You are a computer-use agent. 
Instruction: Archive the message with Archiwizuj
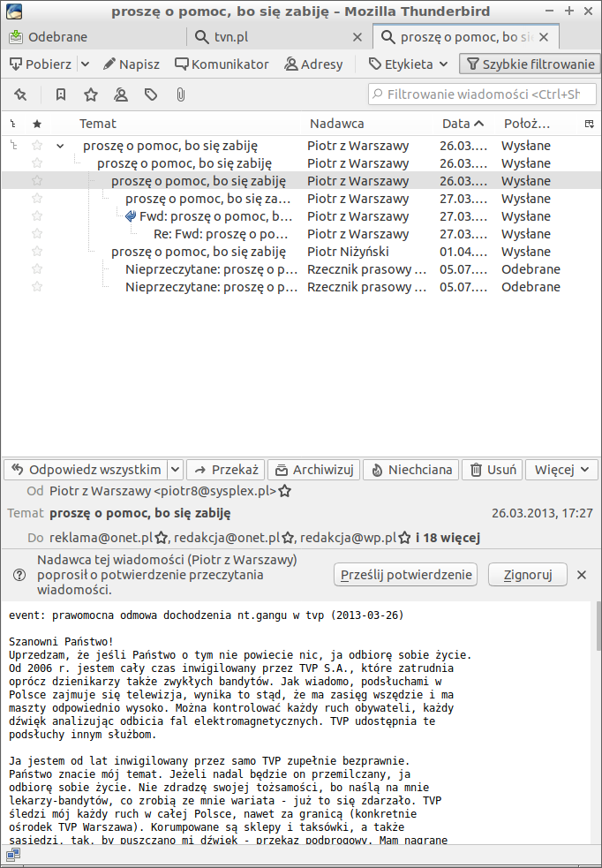click(x=314, y=470)
